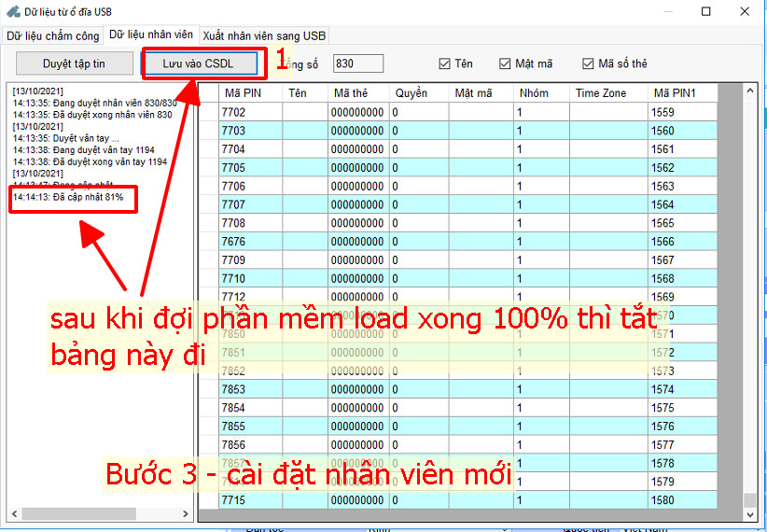Click the table's scroll down arrow

coord(750,514)
